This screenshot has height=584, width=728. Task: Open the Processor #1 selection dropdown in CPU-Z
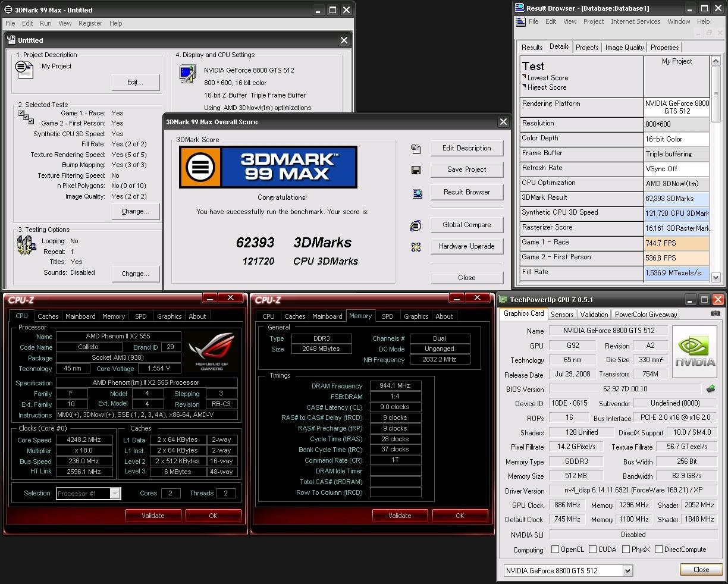115,493
